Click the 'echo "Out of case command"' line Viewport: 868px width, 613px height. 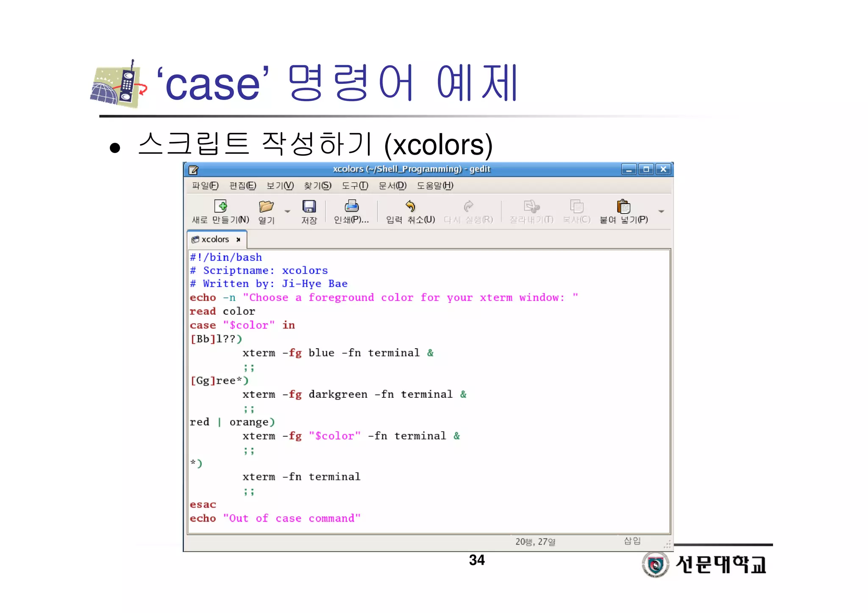275,518
